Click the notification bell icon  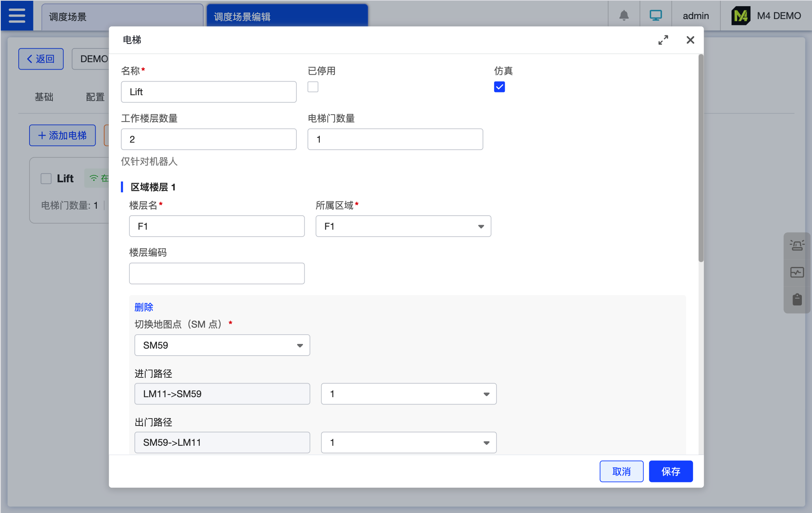pos(624,16)
